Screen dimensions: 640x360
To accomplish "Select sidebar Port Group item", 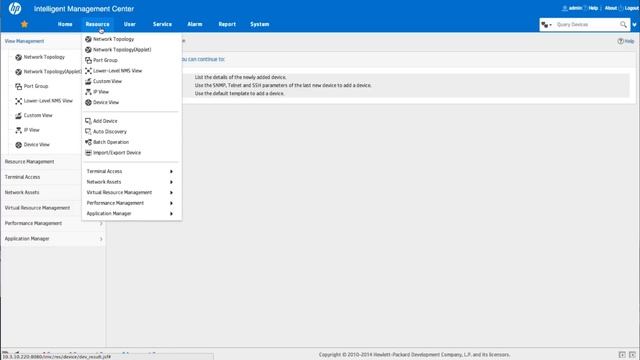I will point(36,87).
